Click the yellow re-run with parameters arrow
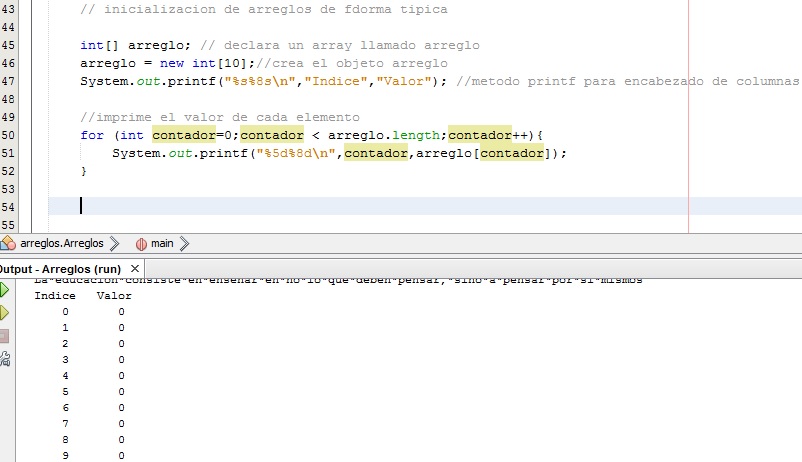This screenshot has width=802, height=462. 4,313
